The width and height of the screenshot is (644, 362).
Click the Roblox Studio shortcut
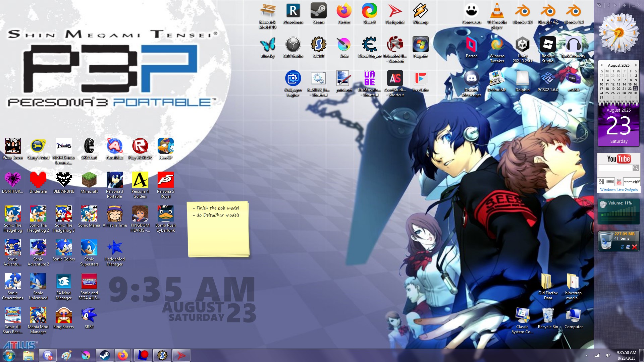click(548, 50)
